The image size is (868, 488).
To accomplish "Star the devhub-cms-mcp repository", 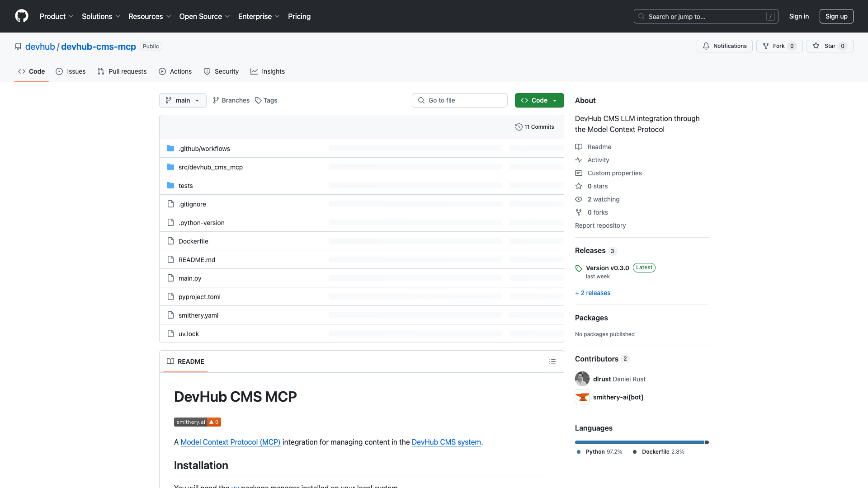I will pos(830,46).
